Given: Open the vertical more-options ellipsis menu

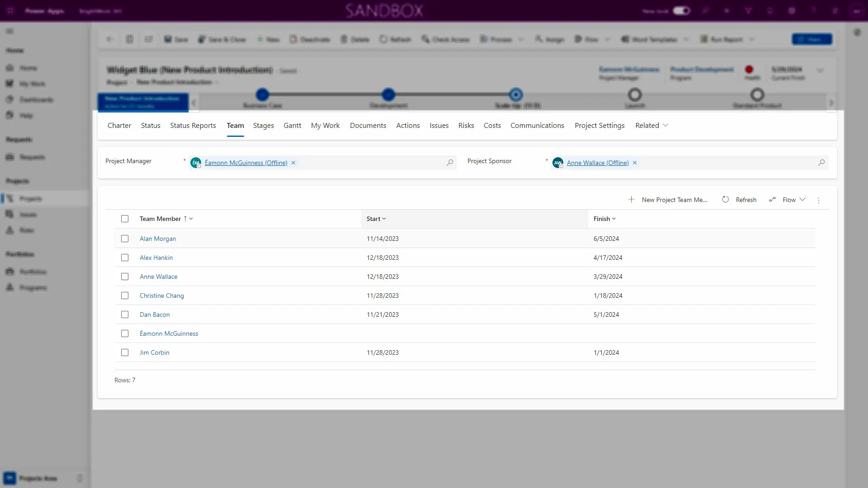Looking at the screenshot, I should tap(819, 200).
